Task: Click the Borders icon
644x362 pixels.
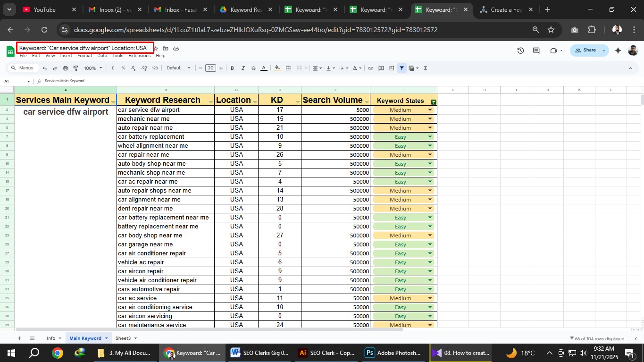Action: click(288, 68)
